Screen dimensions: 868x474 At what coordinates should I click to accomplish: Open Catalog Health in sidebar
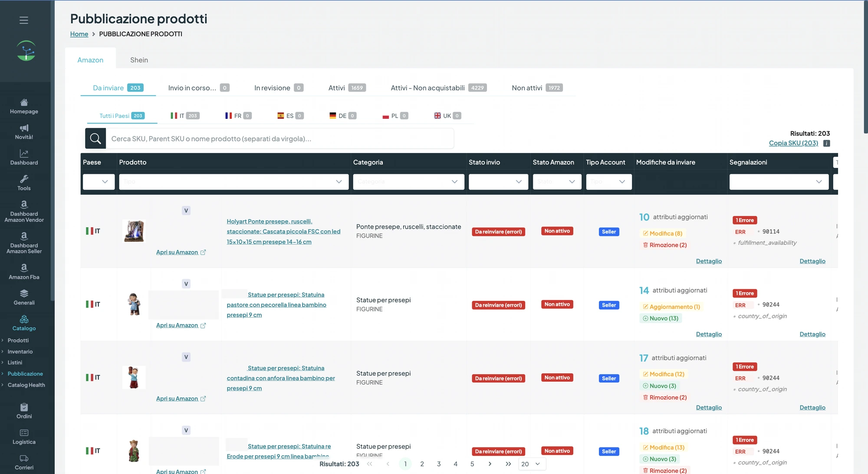(x=26, y=385)
